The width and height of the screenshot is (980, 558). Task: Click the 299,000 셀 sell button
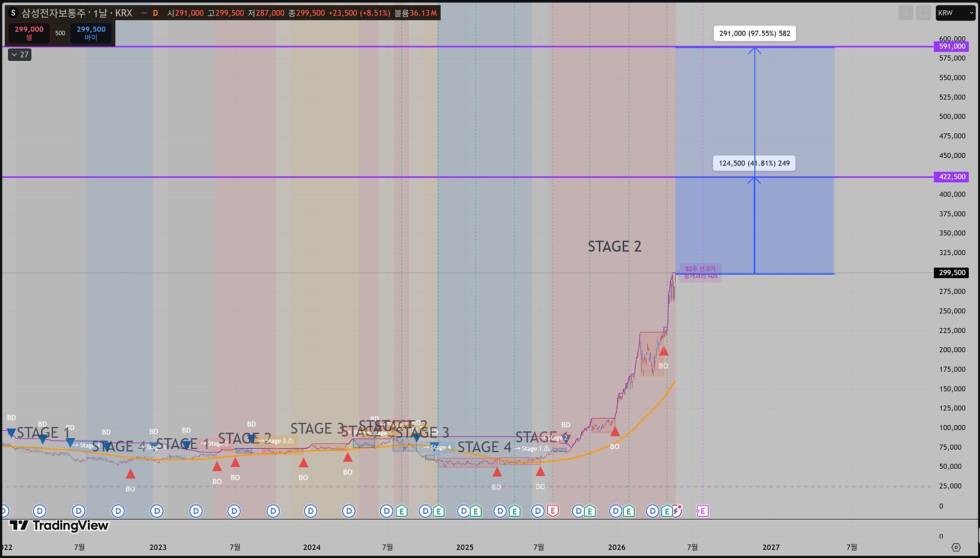(29, 33)
